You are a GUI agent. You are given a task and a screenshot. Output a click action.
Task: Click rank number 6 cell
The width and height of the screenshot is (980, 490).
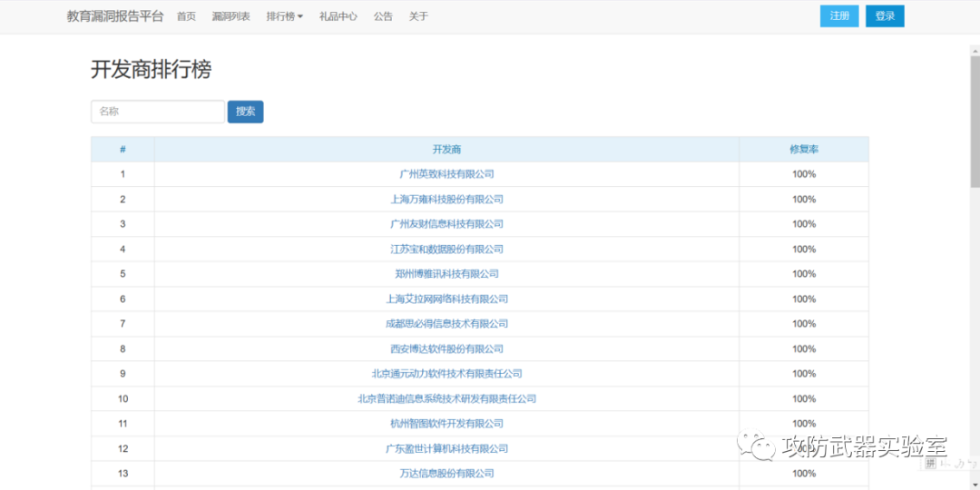pyautogui.click(x=122, y=299)
